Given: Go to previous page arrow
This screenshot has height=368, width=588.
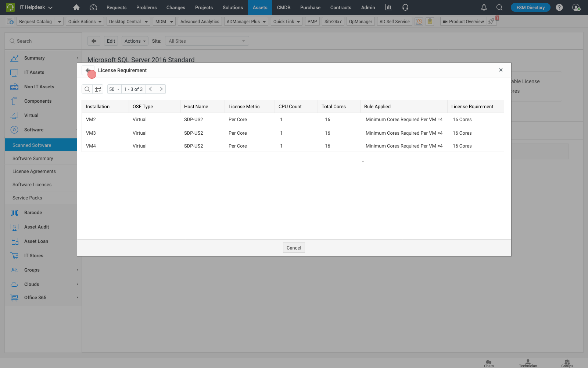Looking at the screenshot, I should click(151, 89).
